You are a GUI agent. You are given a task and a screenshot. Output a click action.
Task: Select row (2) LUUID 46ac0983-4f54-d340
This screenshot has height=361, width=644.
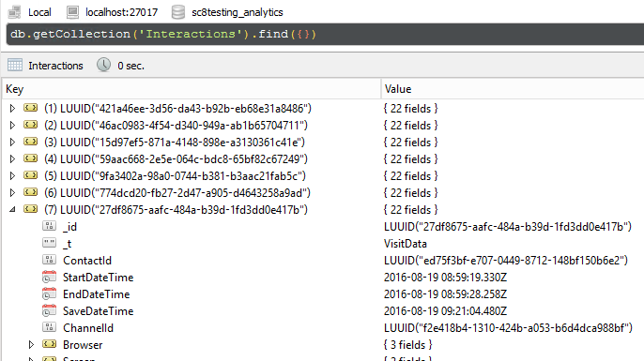176,125
